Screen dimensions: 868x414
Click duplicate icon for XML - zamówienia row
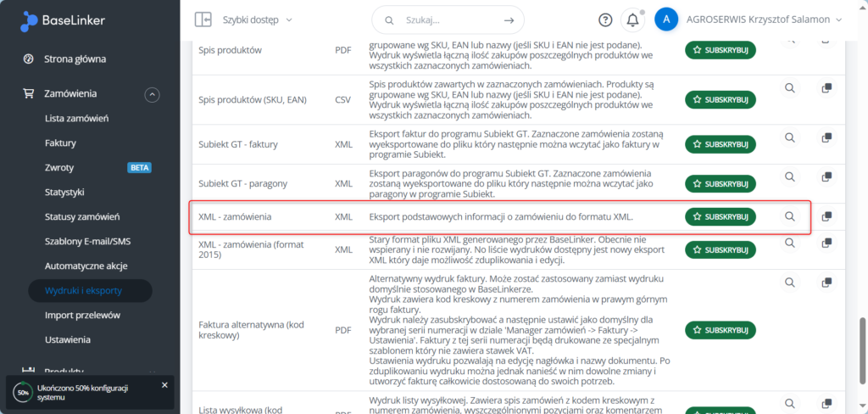(826, 216)
